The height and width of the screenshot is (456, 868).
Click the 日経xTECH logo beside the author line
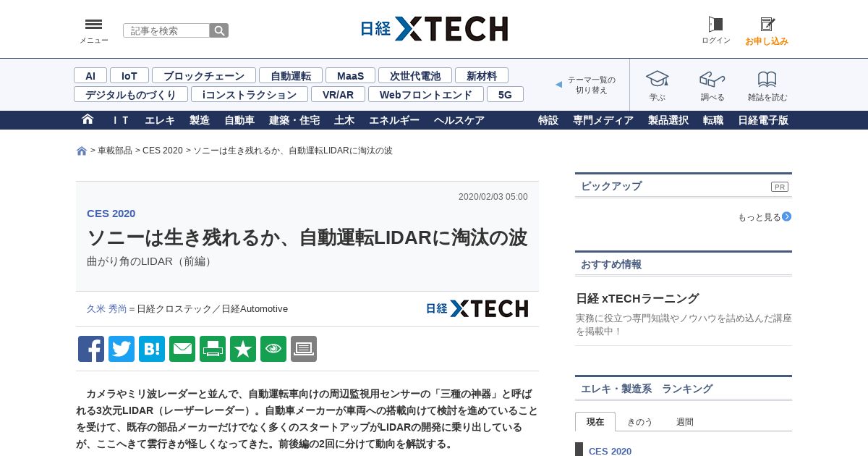(477, 308)
